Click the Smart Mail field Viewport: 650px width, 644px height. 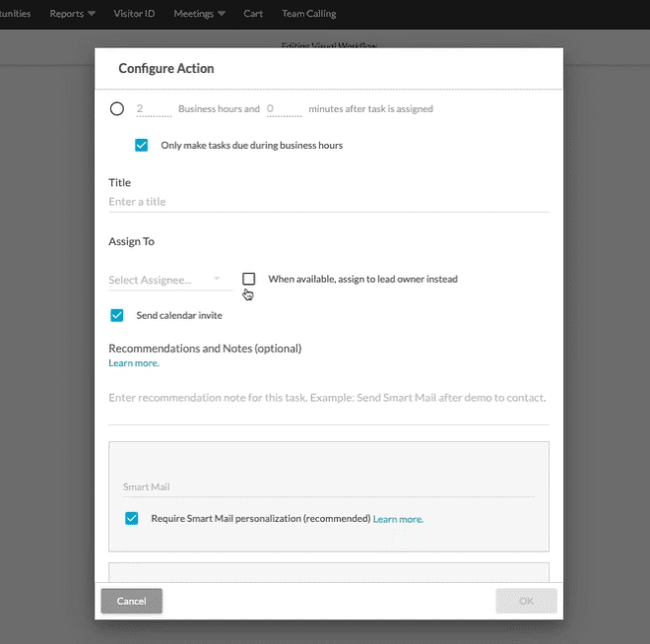tap(328, 486)
